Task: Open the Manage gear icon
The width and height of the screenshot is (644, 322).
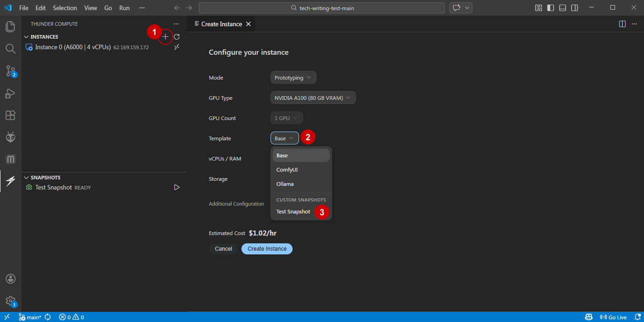Action: [x=10, y=301]
